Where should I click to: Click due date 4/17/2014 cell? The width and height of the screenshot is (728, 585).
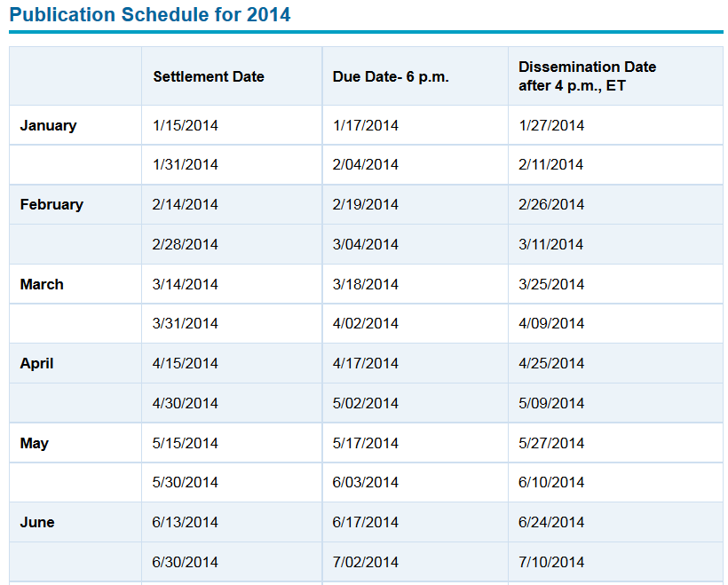point(366,363)
